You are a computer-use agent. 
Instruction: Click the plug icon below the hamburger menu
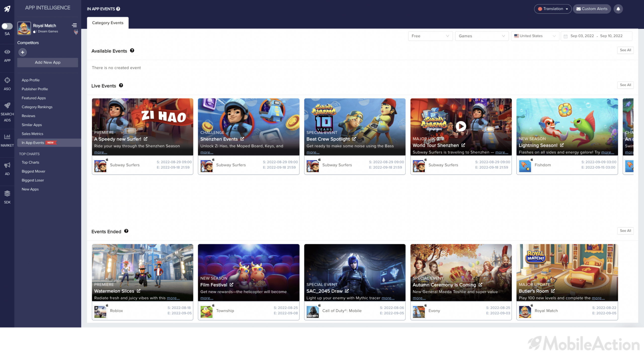tap(76, 32)
